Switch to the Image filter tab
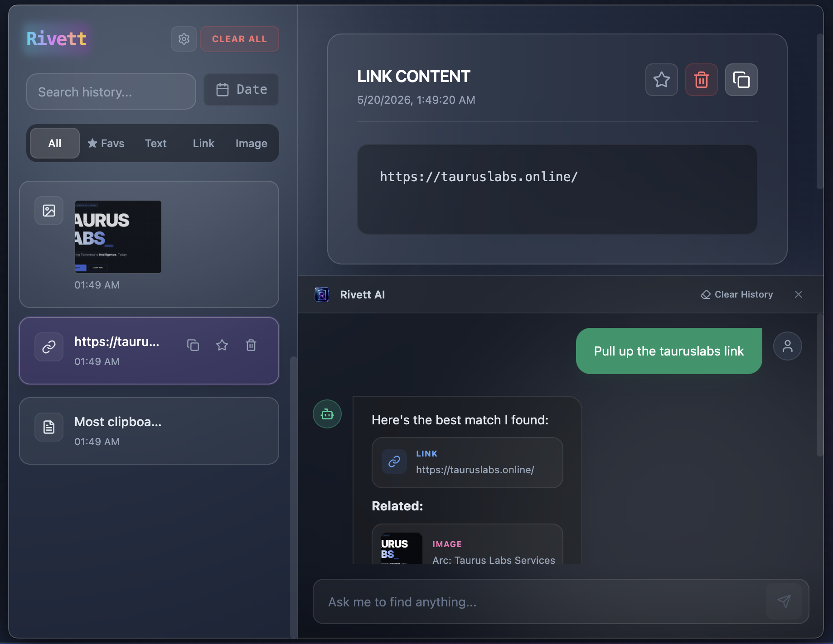The image size is (833, 644). click(x=251, y=143)
